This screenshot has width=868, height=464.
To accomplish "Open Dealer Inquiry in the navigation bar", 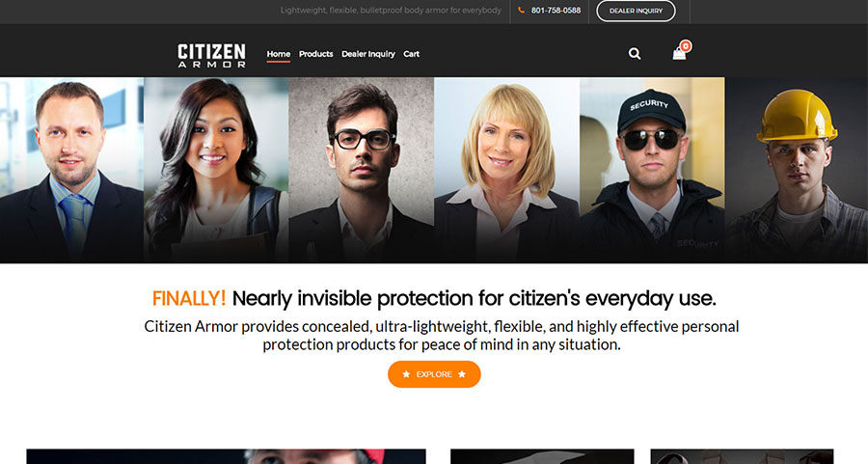I will pos(368,54).
